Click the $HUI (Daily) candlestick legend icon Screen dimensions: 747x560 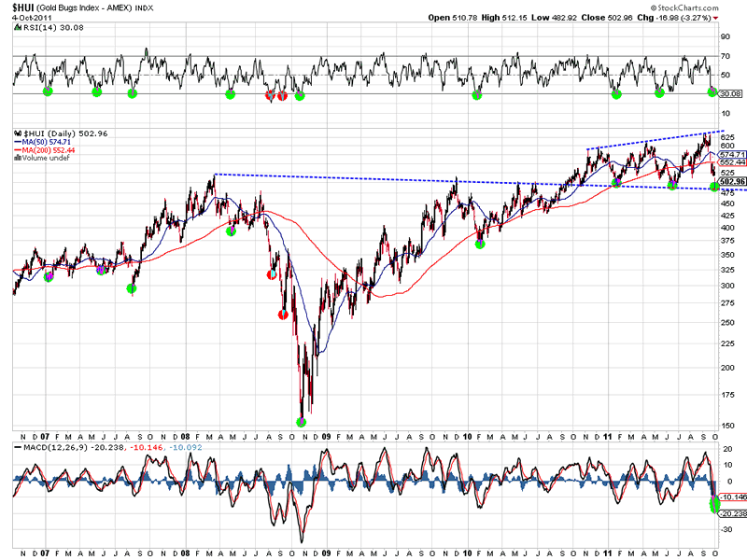(x=16, y=133)
